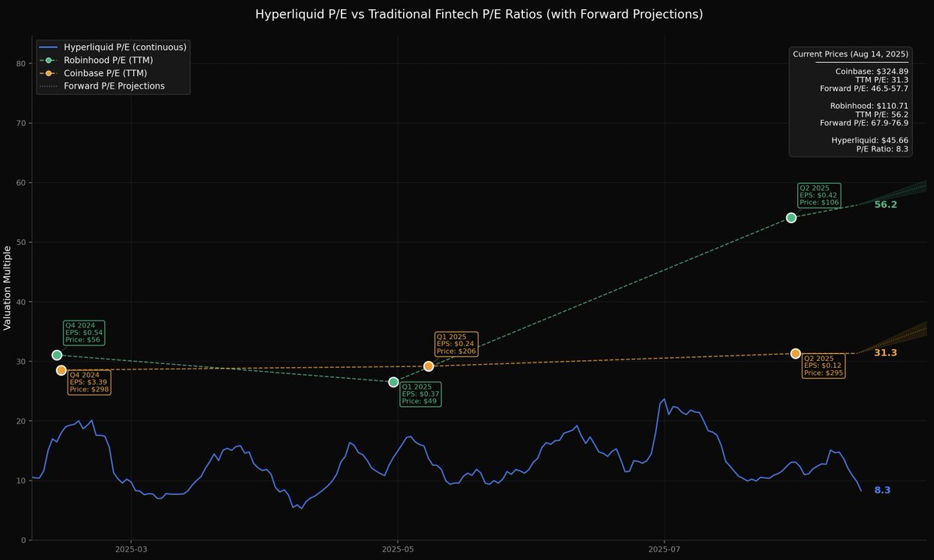This screenshot has width=934, height=560.
Task: Click the orange Coinbase Q2 2025 data marker
Action: [795, 354]
